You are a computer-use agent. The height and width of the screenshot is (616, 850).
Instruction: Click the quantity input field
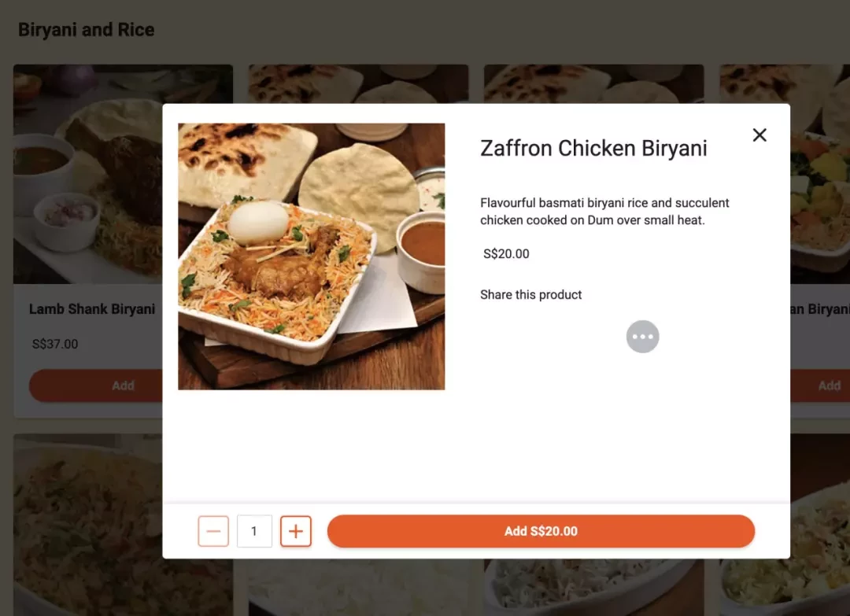point(254,531)
